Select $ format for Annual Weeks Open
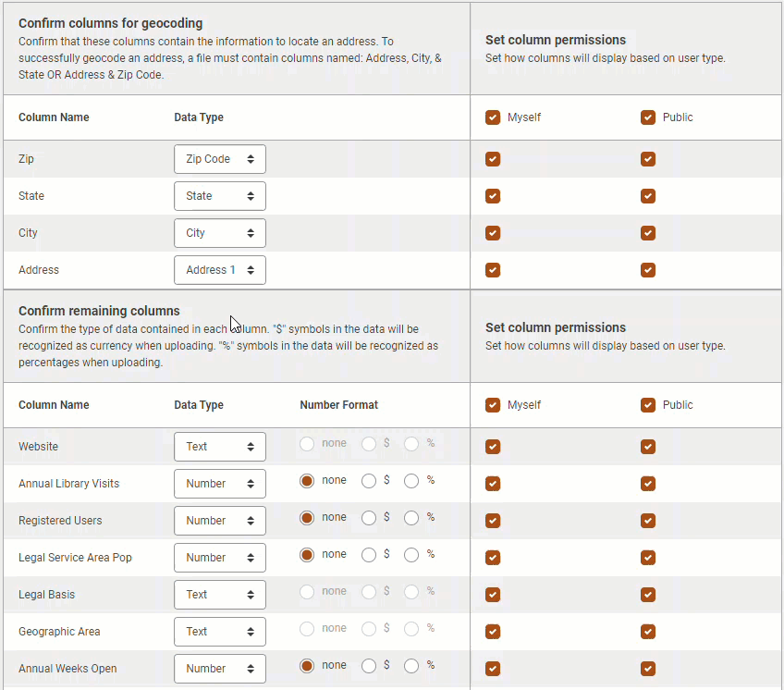The image size is (784, 690). [369, 666]
